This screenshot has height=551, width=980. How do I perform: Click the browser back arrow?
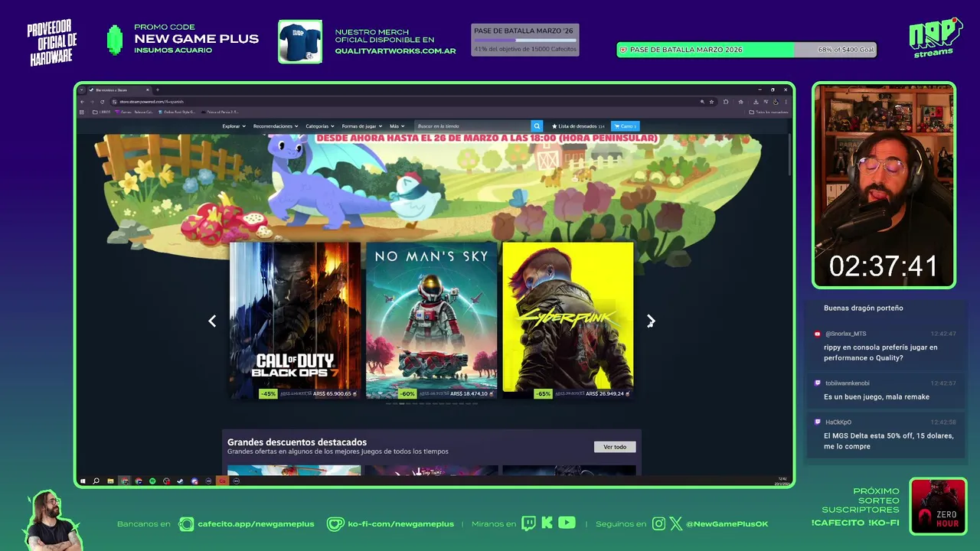click(83, 102)
